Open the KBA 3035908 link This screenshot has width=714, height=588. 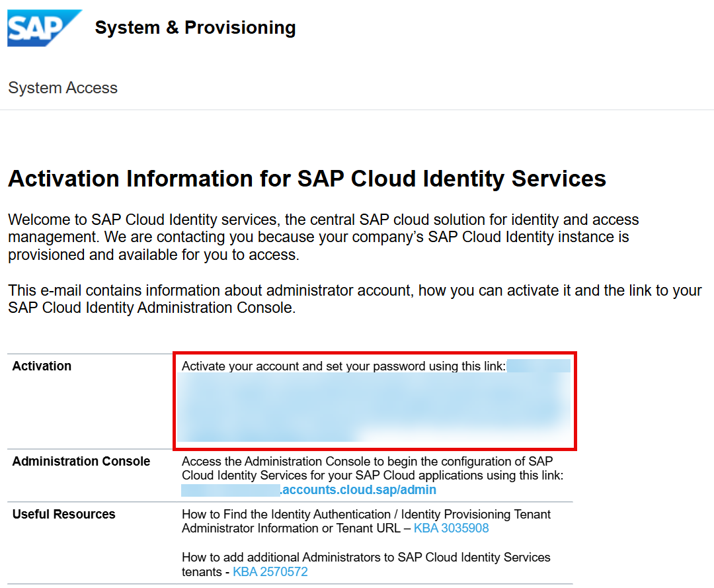[452, 528]
